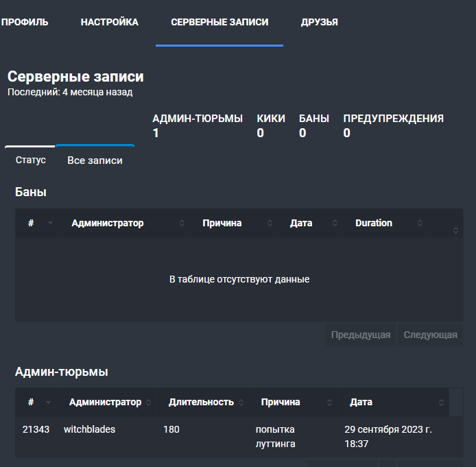Toggle the # sort dropdown in Админ-тюрьмы
Screen dimensions: 476x467
tap(48, 403)
